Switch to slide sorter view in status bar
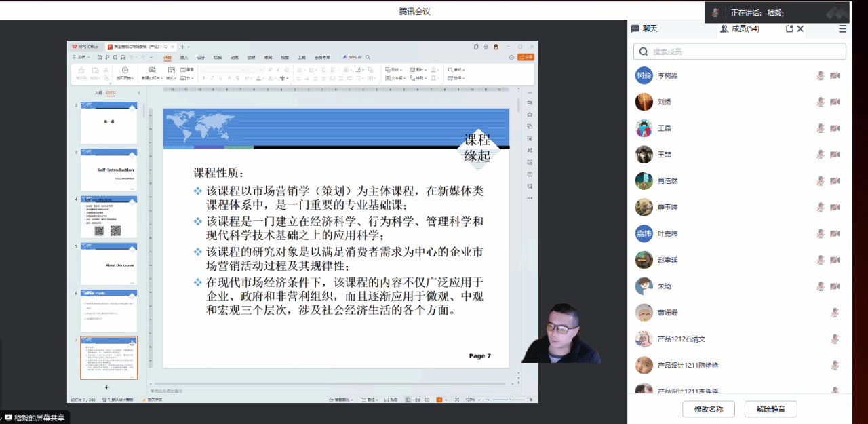This screenshot has width=868, height=424. coord(417,400)
